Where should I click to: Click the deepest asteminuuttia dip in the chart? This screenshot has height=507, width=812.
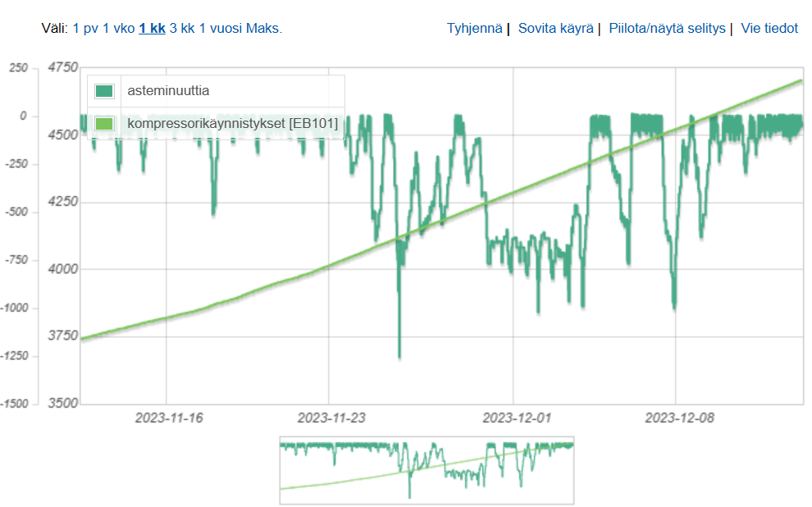[399, 356]
